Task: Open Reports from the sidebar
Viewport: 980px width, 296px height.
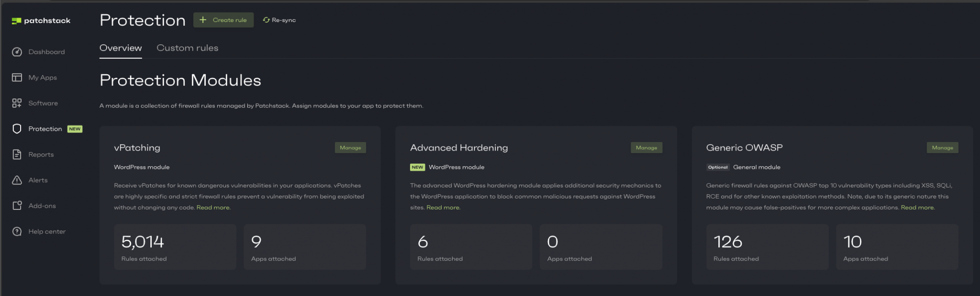Action: [x=41, y=154]
